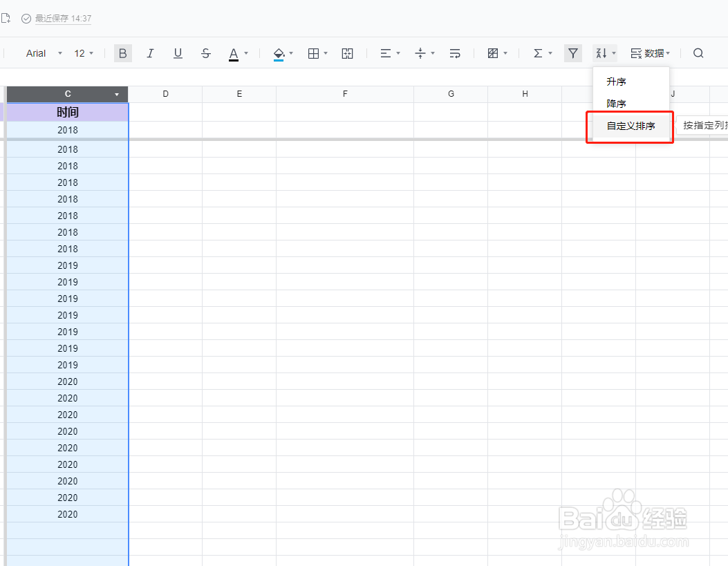Click the A-Z sort icon
Screen dimensions: 728x566
[x=601, y=53]
